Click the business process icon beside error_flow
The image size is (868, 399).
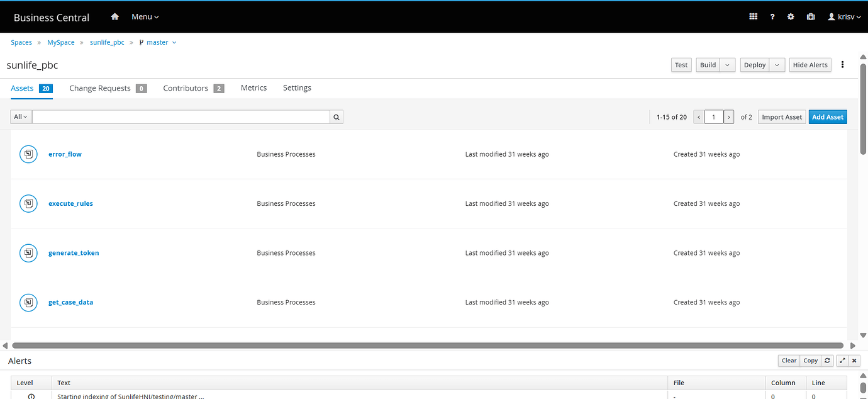28,154
